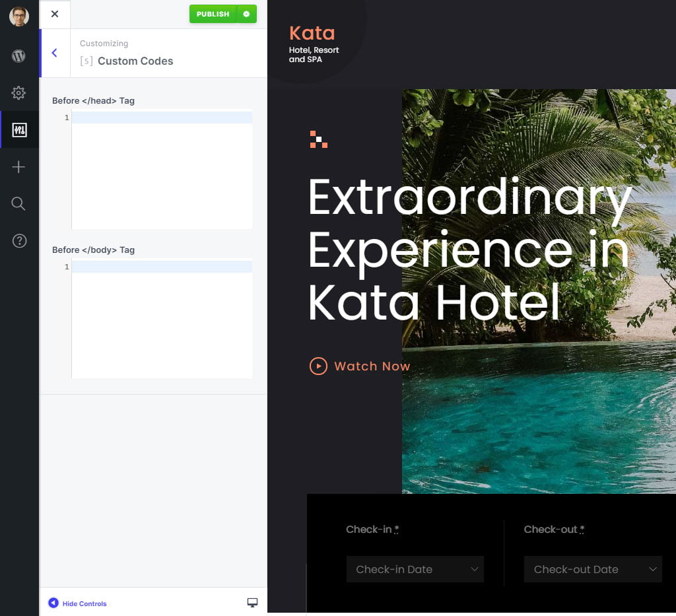Close the customizer with X button
676x616 pixels.
[x=55, y=14]
